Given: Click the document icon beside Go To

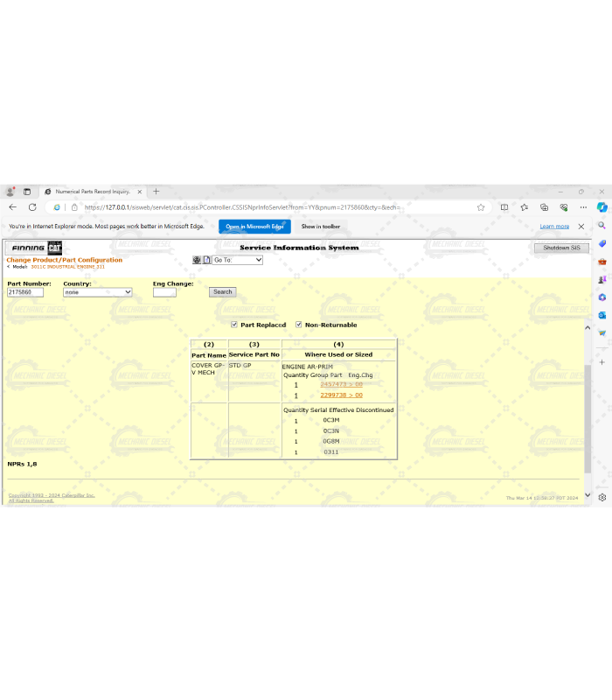Looking at the screenshot, I should point(206,260).
